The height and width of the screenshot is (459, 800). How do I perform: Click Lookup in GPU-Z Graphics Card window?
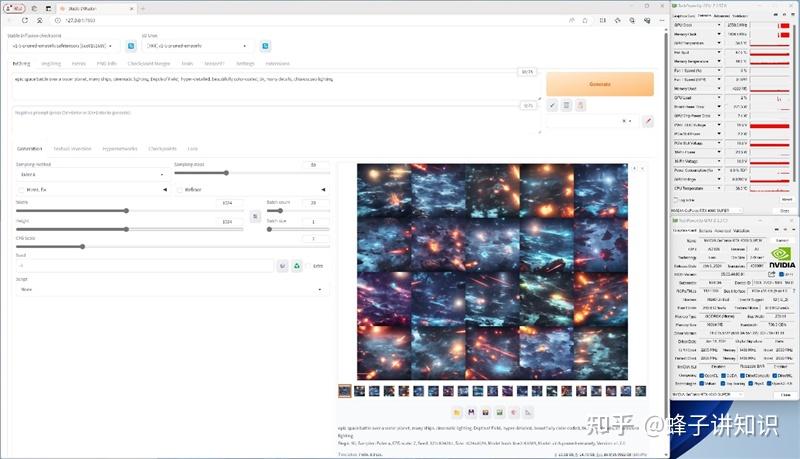pyautogui.click(x=782, y=240)
